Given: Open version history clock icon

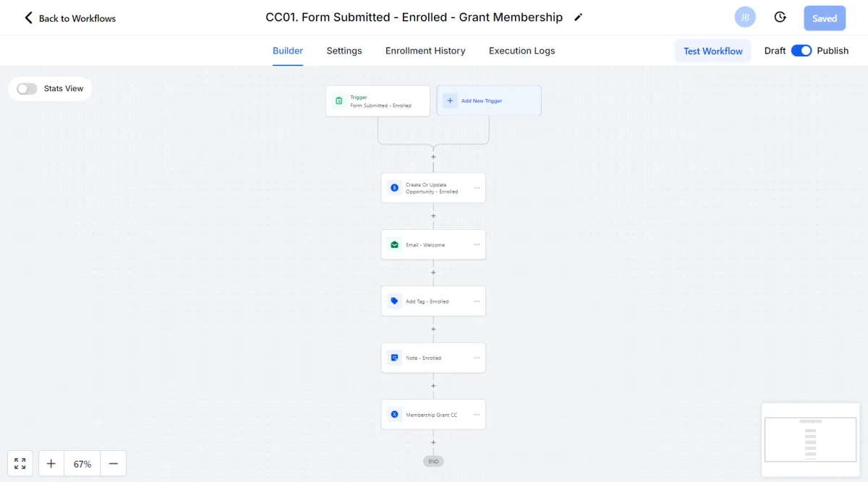Looking at the screenshot, I should click(780, 17).
